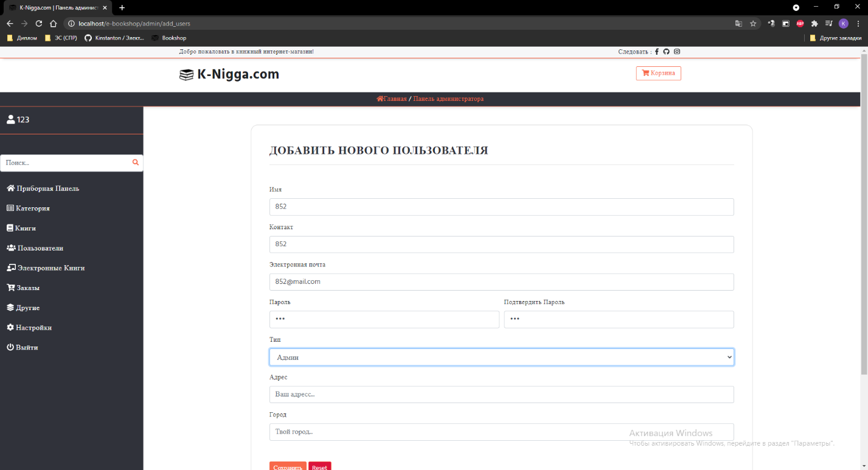Open Приборная Панель in the sidebar
The image size is (868, 470).
43,188
